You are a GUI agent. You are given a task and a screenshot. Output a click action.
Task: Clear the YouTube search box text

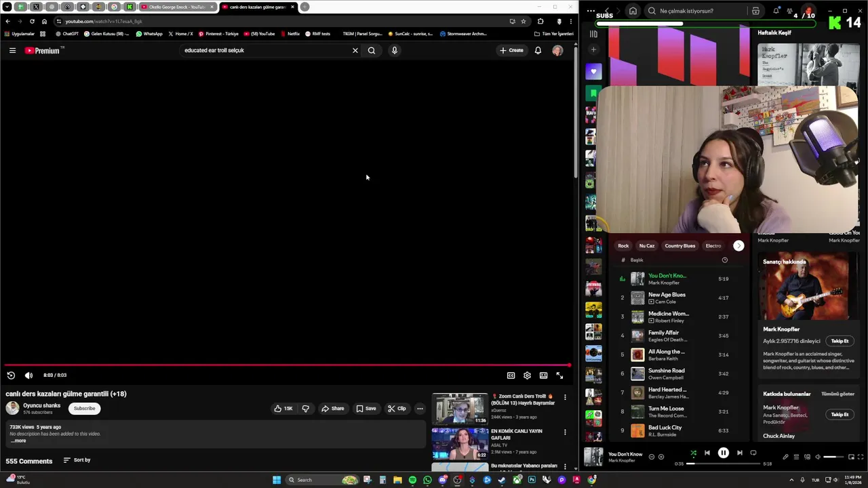[355, 50]
